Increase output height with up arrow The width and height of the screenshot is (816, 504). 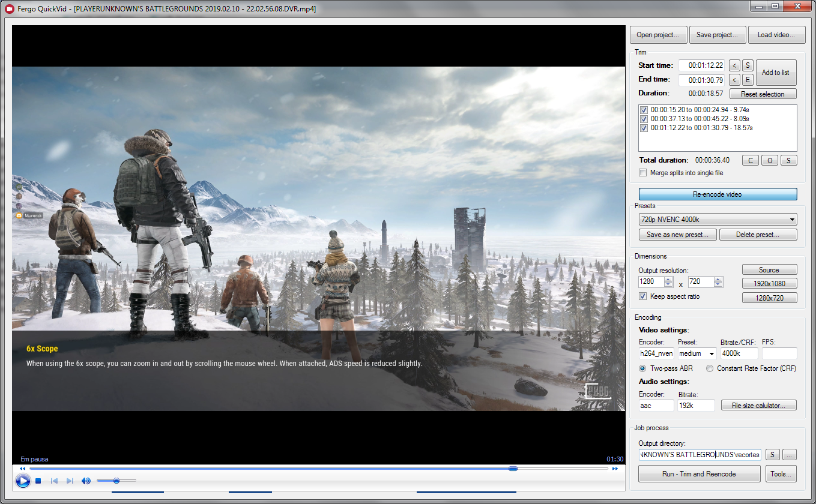(718, 280)
